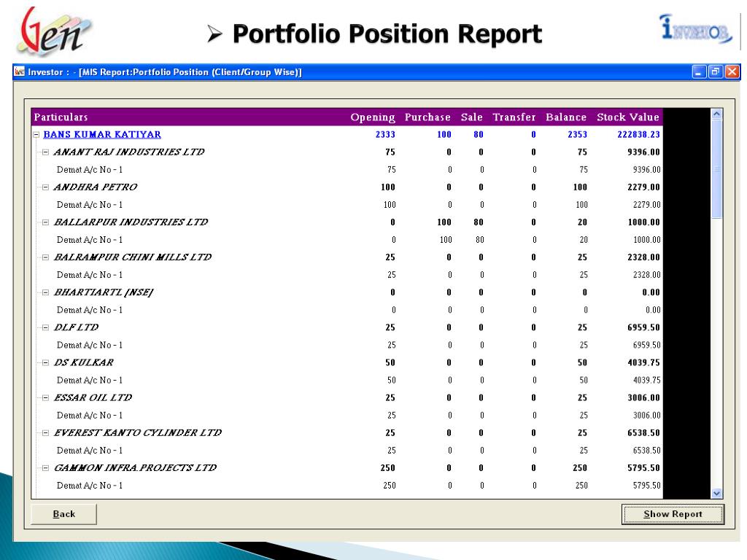Viewport: 747px width, 560px height.
Task: Collapse the DLF LTD row
Action: coord(45,327)
